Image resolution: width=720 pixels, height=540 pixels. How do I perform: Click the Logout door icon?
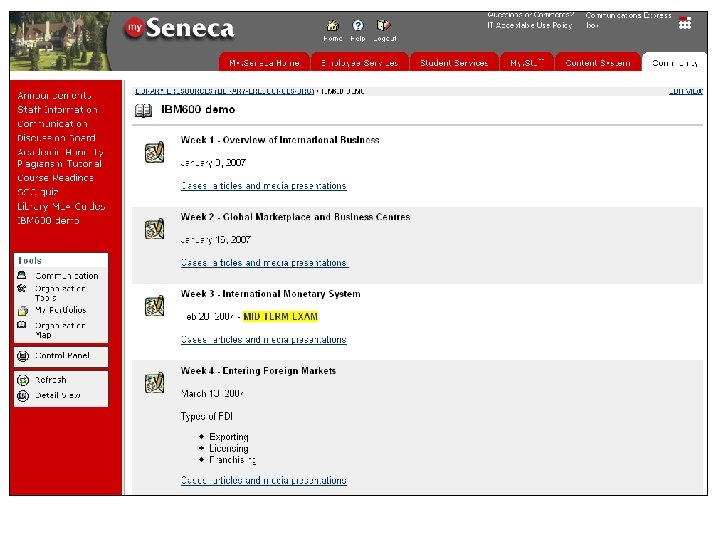(x=383, y=25)
